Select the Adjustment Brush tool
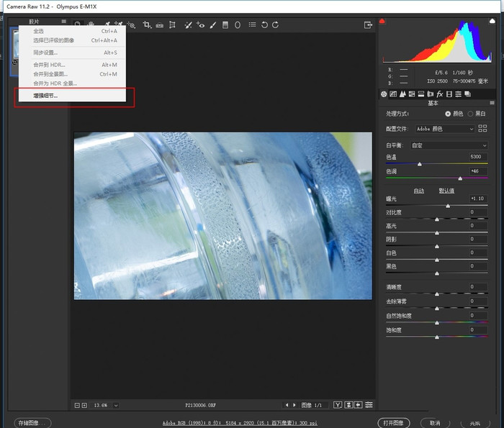Screen dimensions: 504x428 click(213, 24)
